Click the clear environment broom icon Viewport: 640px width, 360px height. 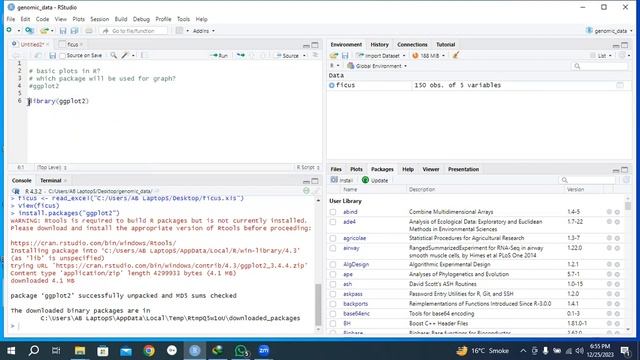tap(456, 56)
